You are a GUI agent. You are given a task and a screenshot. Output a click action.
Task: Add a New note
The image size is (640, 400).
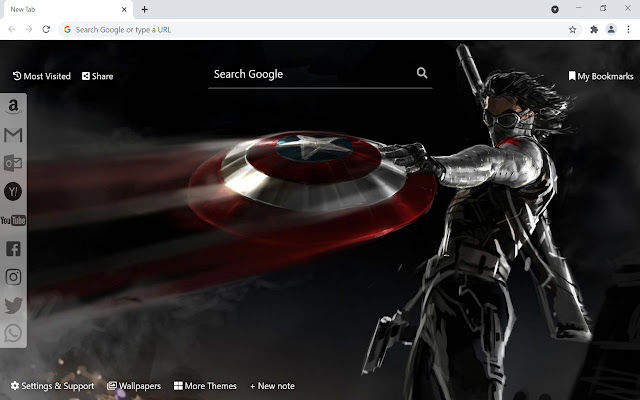click(272, 386)
